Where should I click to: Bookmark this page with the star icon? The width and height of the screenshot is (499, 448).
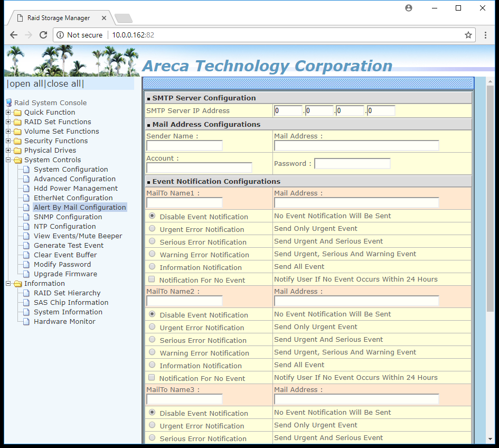click(468, 35)
